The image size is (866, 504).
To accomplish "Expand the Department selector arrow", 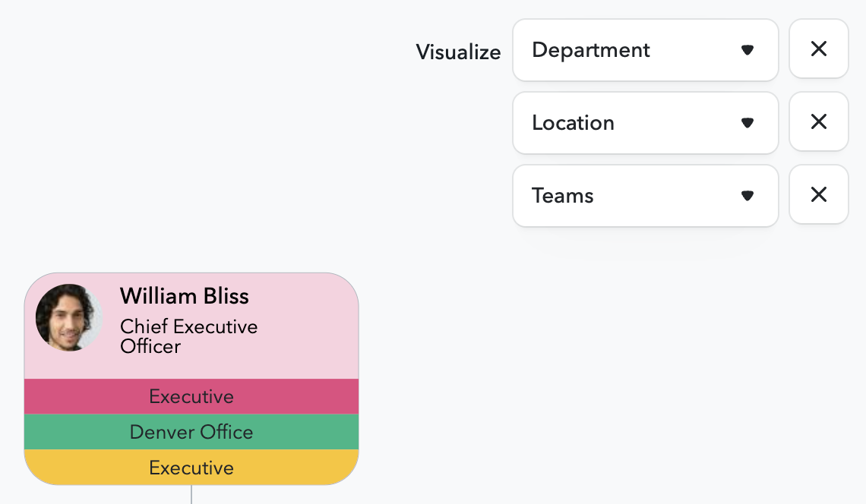I will point(747,50).
